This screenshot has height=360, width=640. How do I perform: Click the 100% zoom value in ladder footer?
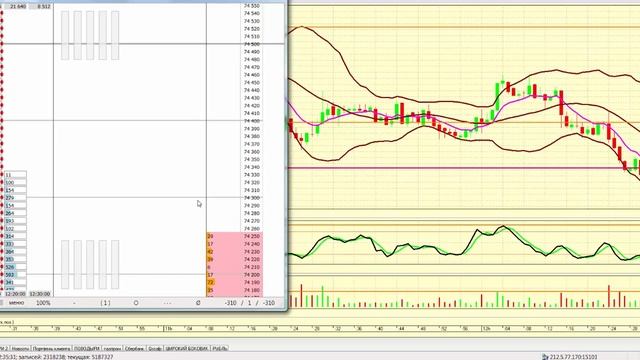[43, 303]
